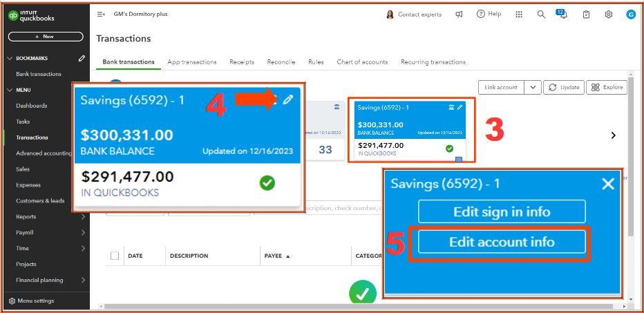The image size is (644, 313).
Task: Click Edit sign in info
Action: tap(502, 211)
